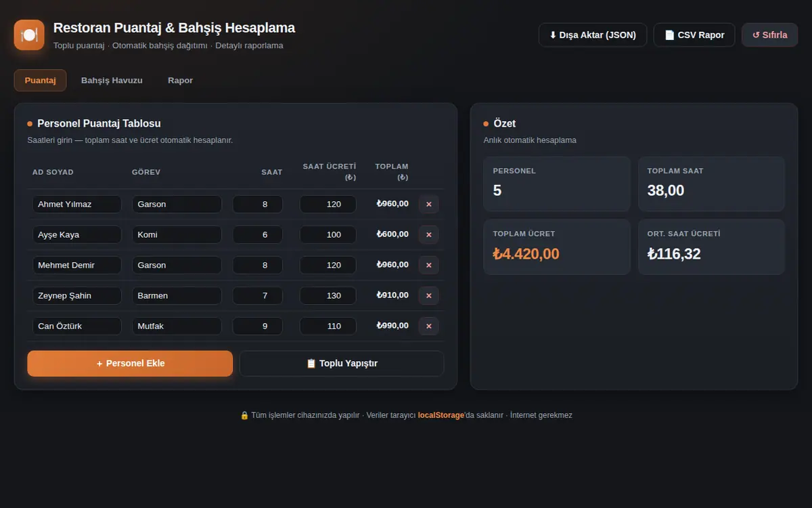Image resolution: width=812 pixels, height=508 pixels.
Task: Edit Zeynep Şahin's hourly rate 130
Action: tap(328, 296)
